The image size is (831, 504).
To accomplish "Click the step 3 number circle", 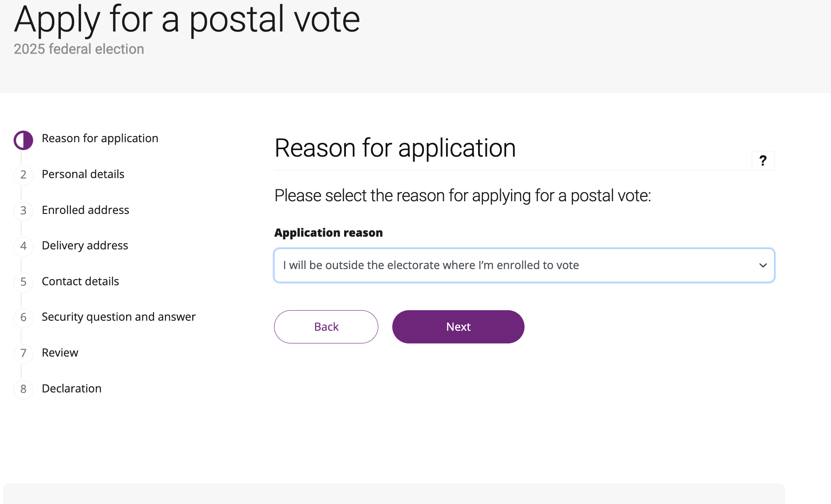I will click(24, 211).
